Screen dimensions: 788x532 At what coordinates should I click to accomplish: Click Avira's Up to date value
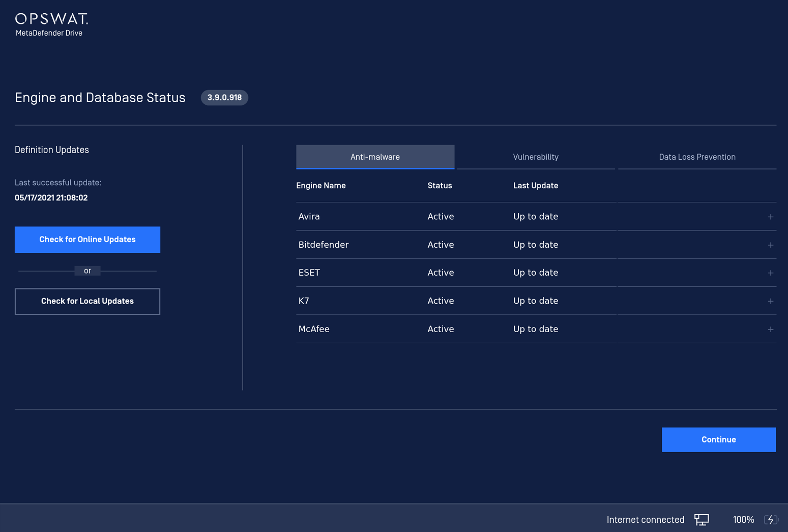(x=536, y=217)
